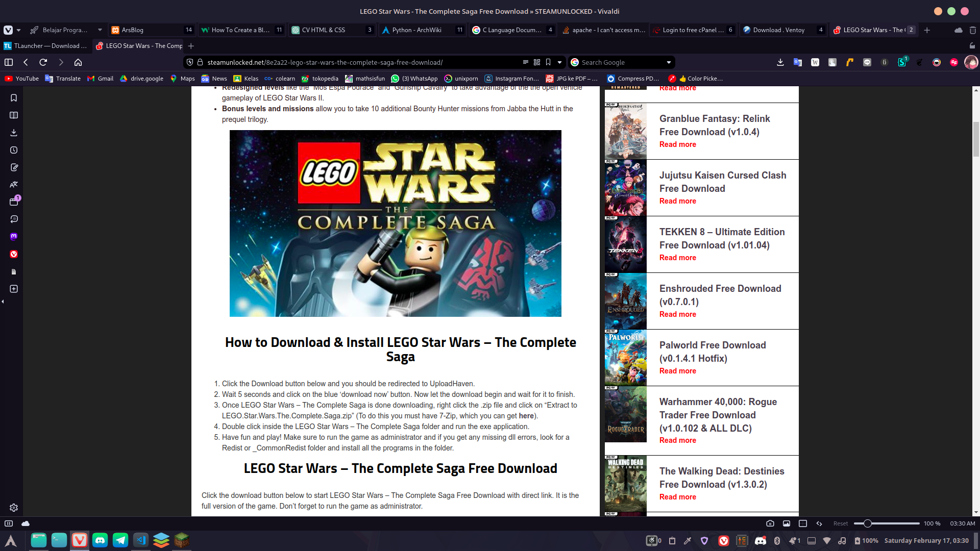Screen dimensions: 980x551
Task: Adjust the page zoom slider
Action: coord(887,523)
